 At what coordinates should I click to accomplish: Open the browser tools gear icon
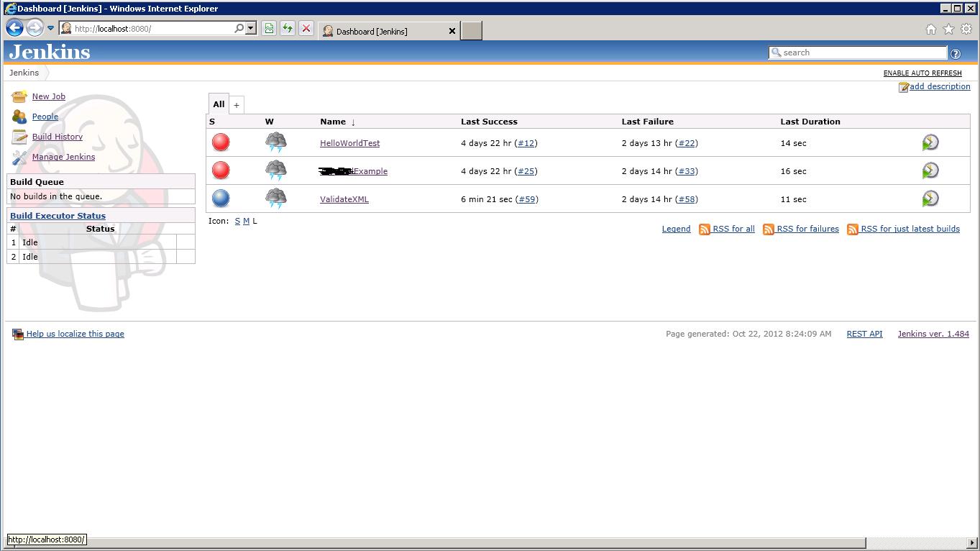coord(966,29)
